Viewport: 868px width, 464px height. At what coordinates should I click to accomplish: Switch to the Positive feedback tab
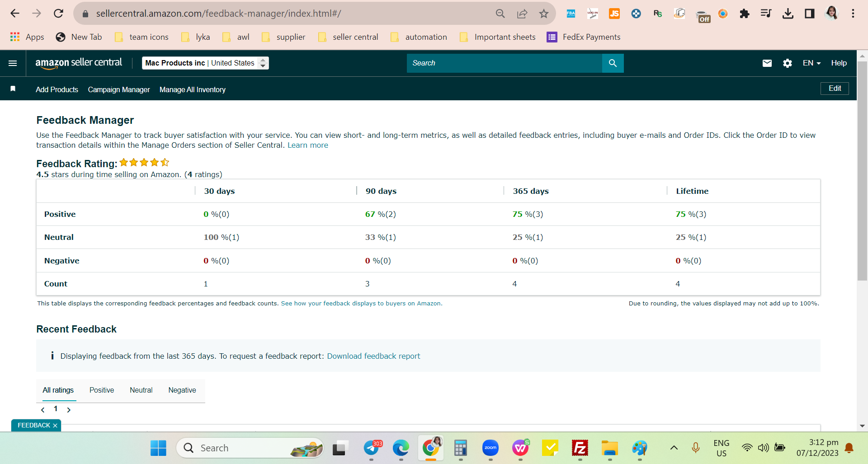tap(102, 390)
